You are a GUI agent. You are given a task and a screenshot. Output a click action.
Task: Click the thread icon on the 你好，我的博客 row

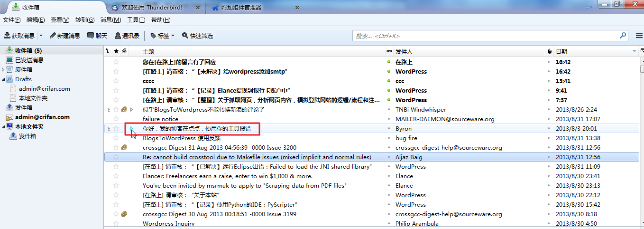(108, 128)
